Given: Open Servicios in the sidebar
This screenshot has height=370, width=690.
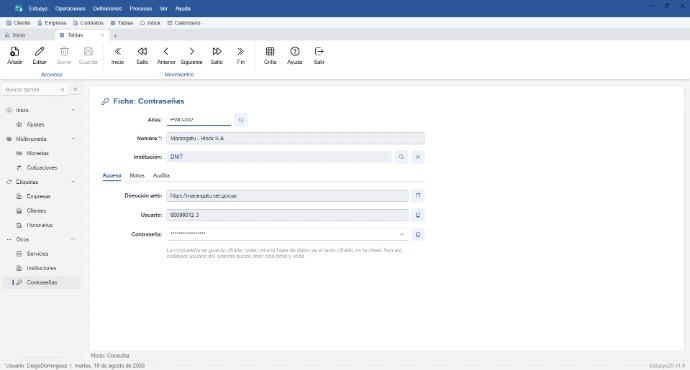Looking at the screenshot, I should point(40,254).
